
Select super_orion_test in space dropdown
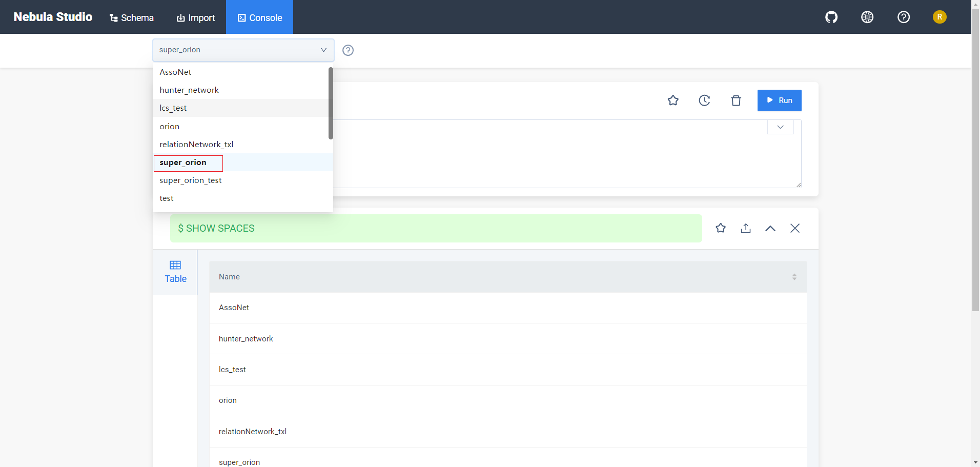point(243,180)
